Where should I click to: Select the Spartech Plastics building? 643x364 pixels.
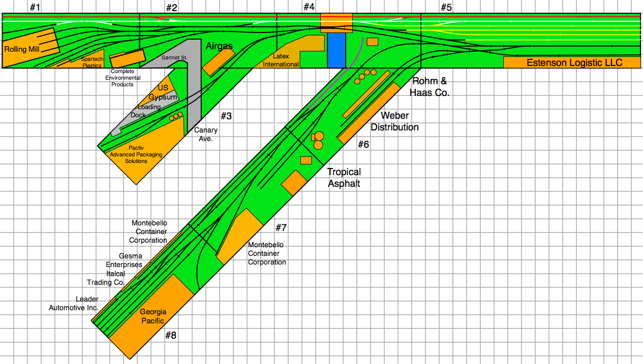(91, 62)
